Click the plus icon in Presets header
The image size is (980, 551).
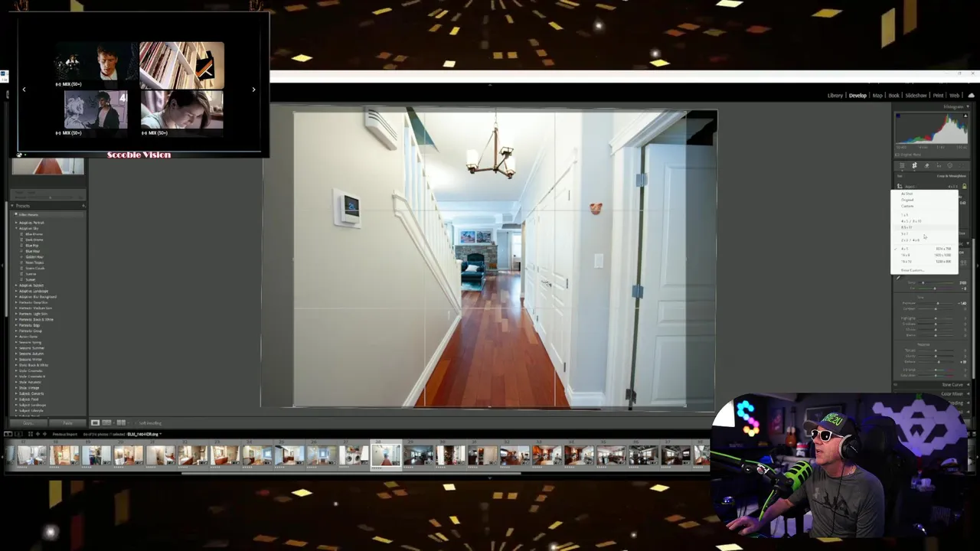[x=83, y=206]
